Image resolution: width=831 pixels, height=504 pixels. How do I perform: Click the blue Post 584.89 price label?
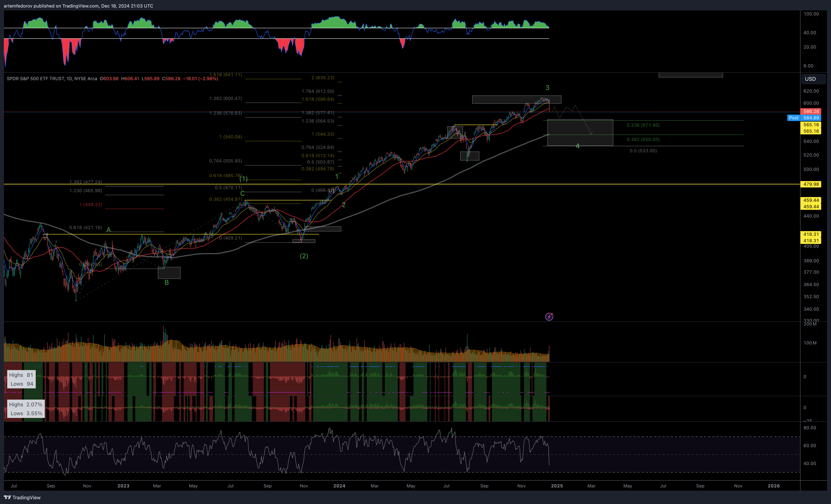point(804,118)
